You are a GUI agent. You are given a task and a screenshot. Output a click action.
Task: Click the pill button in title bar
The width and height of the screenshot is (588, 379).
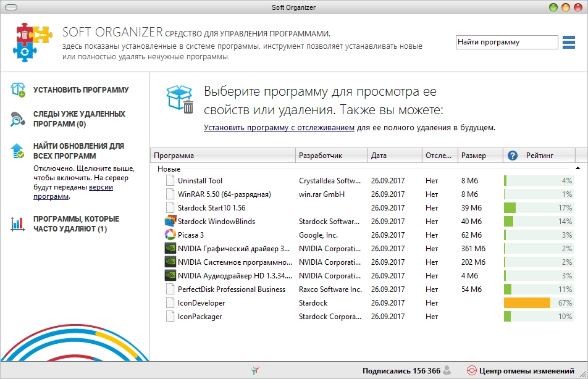11,7
